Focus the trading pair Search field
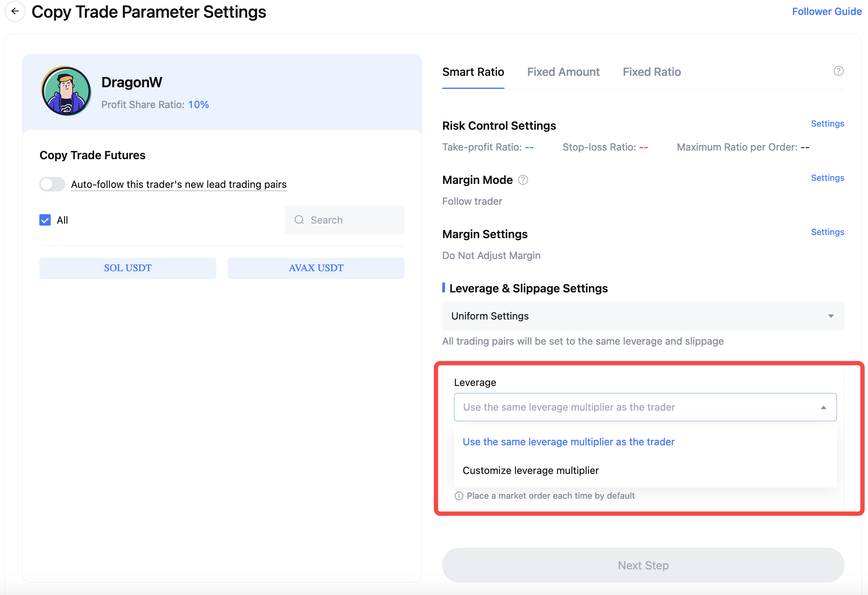Image resolution: width=868 pixels, height=595 pixels. (x=344, y=220)
